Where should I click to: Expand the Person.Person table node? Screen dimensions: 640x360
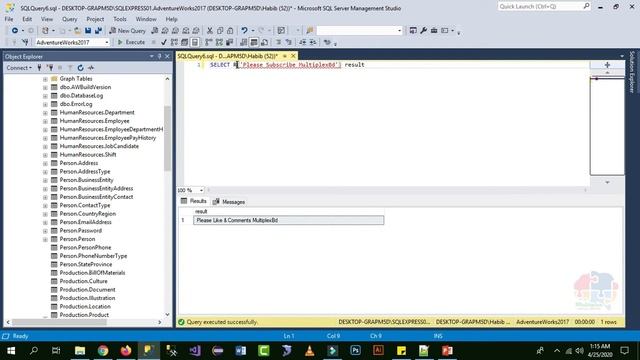45,239
